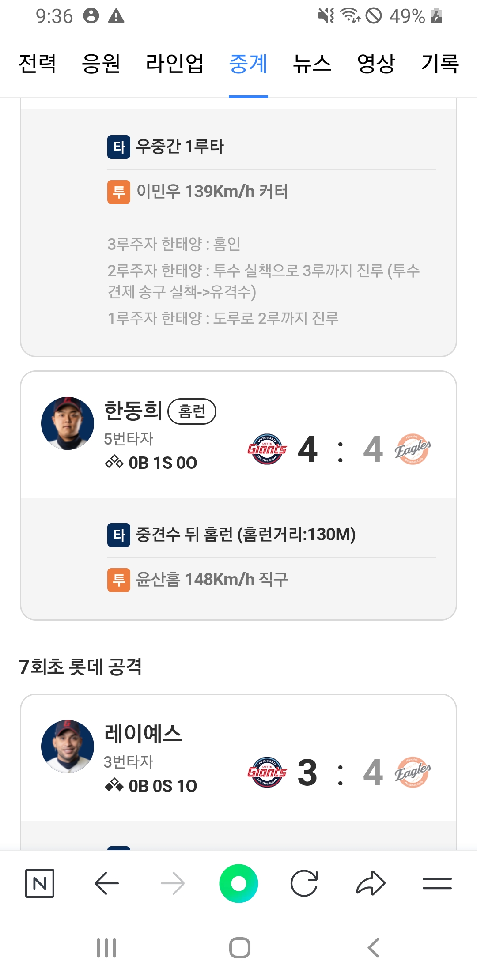
Task: Tap the Android home button
Action: [239, 948]
